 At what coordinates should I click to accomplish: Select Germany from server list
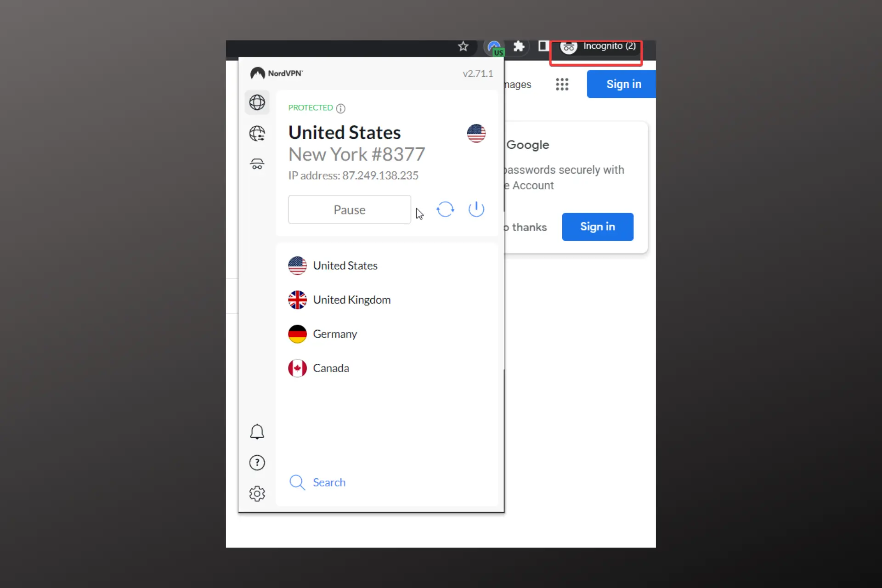coord(335,334)
